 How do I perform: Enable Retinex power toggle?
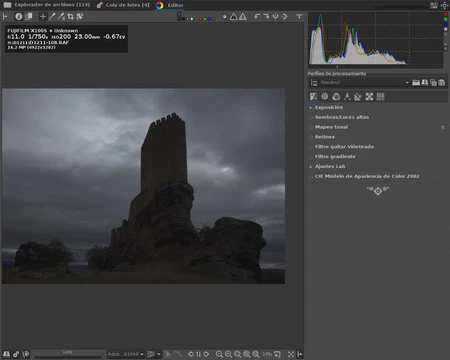311,137
